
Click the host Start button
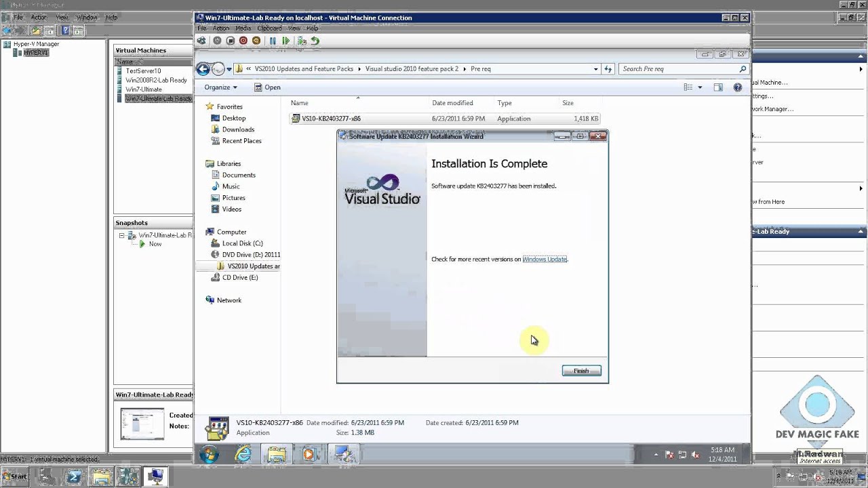point(15,476)
